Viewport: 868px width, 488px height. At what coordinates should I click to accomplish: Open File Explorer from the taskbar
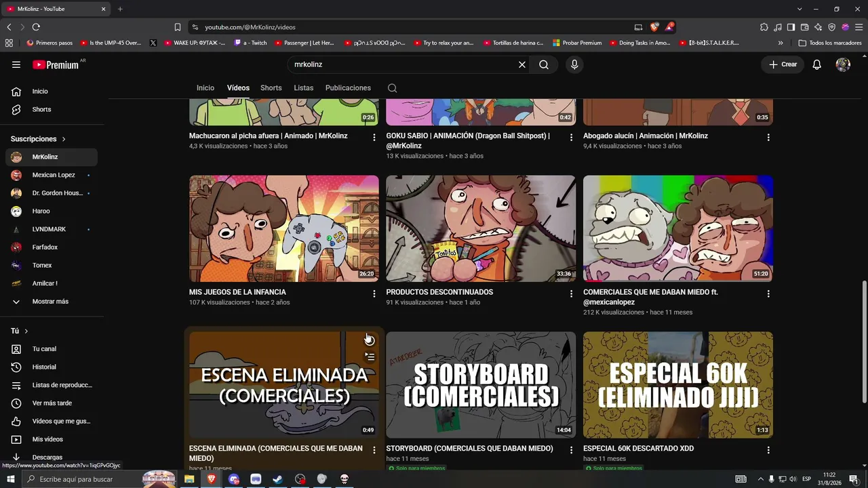[x=189, y=479]
